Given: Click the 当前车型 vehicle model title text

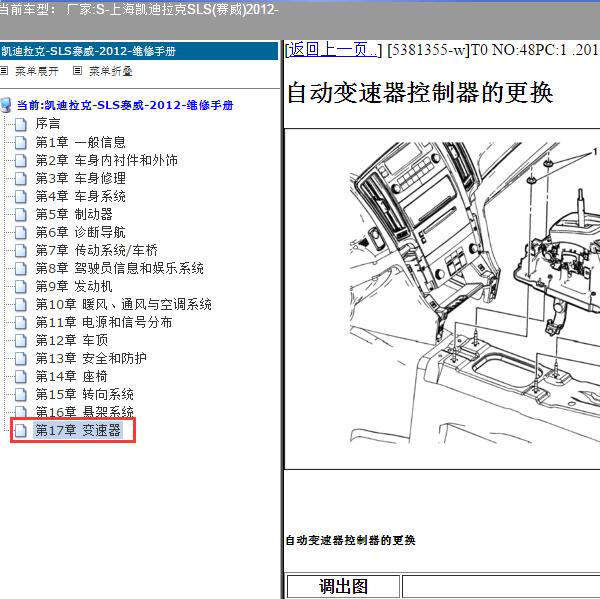Looking at the screenshot, I should coord(139,9).
